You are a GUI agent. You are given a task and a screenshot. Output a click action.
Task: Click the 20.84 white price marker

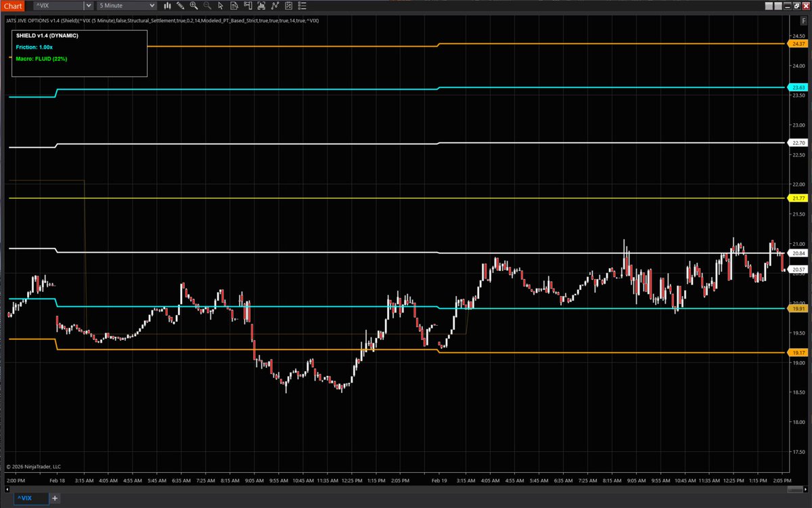pyautogui.click(x=797, y=253)
